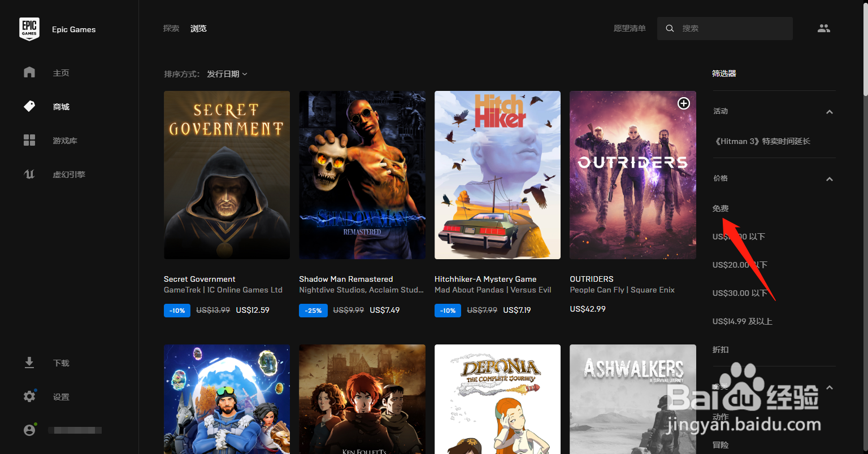Viewport: 868px width, 454px height.
Task: Click the -25% discount badge
Action: tap(313, 310)
